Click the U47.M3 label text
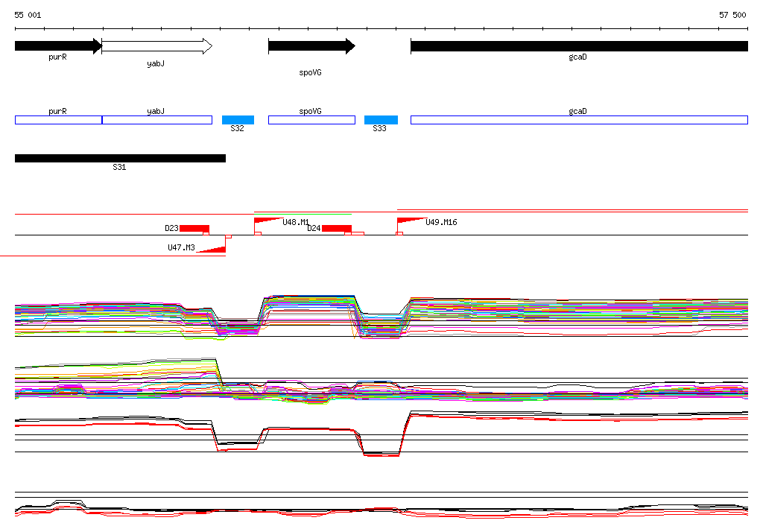This screenshot has width=763, height=532. [x=181, y=247]
